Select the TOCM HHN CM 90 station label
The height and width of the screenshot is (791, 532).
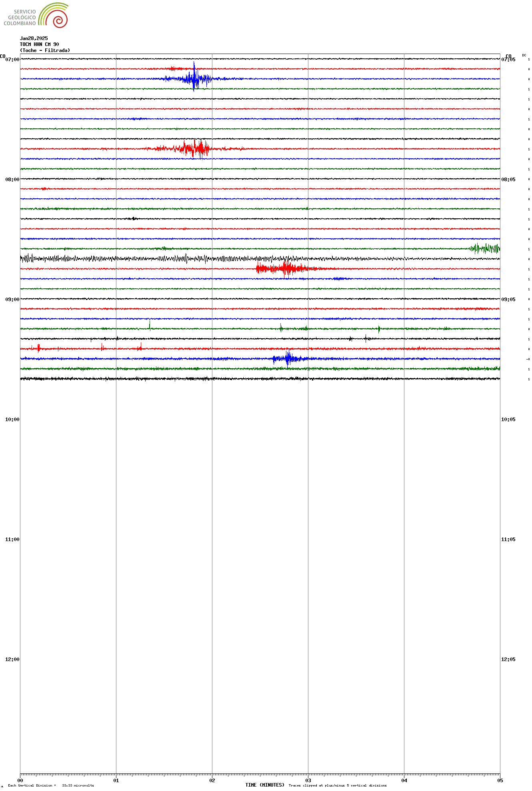40,44
